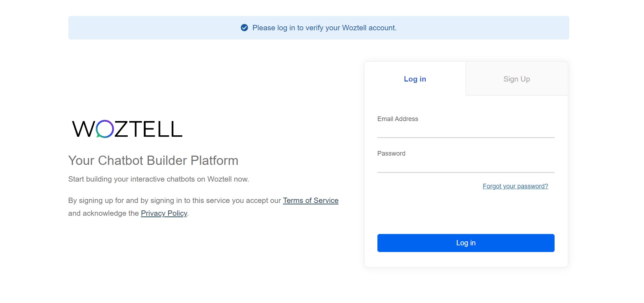
Task: Open the Sign Up tab
Action: [517, 79]
